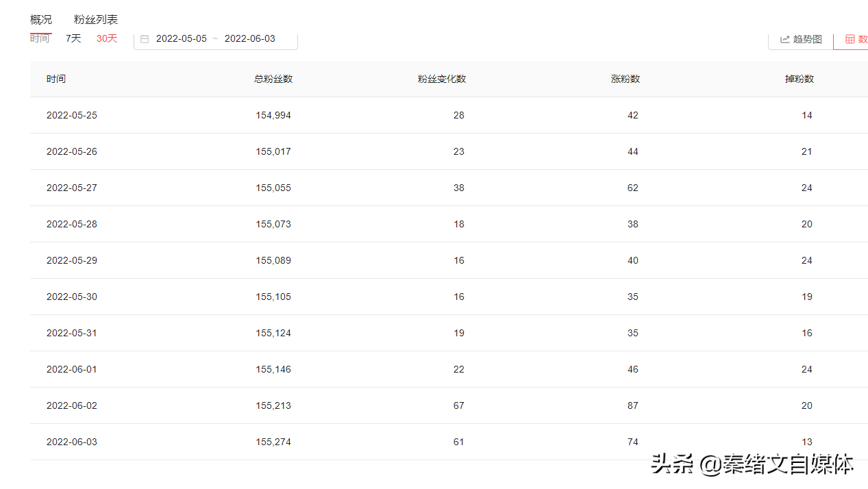Select the 2022-06-02 row date cell
Screen dimensions: 868x489
point(72,405)
